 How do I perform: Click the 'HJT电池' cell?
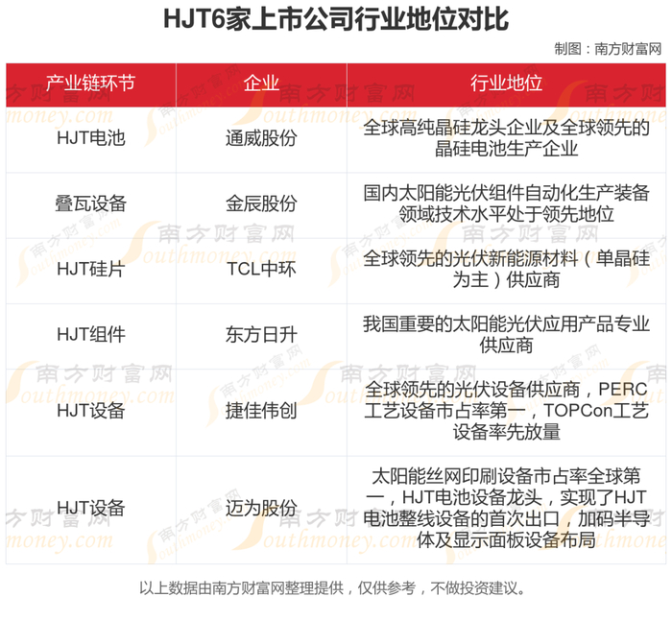point(91,138)
